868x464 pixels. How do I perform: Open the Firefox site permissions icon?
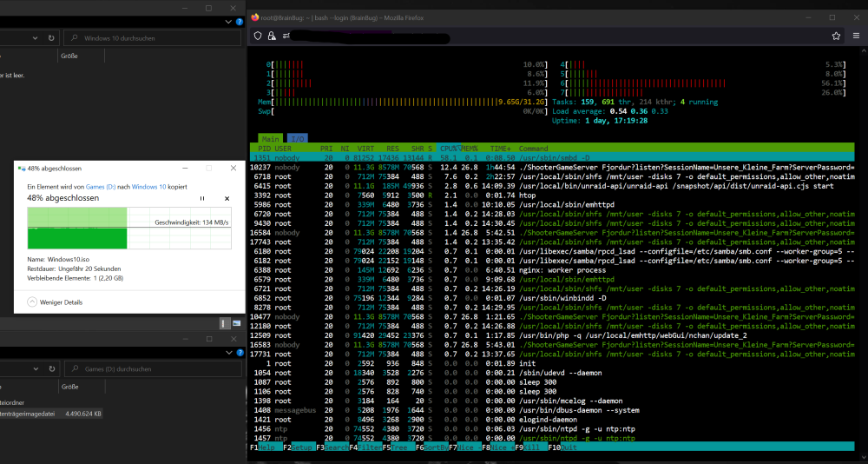pyautogui.click(x=286, y=36)
